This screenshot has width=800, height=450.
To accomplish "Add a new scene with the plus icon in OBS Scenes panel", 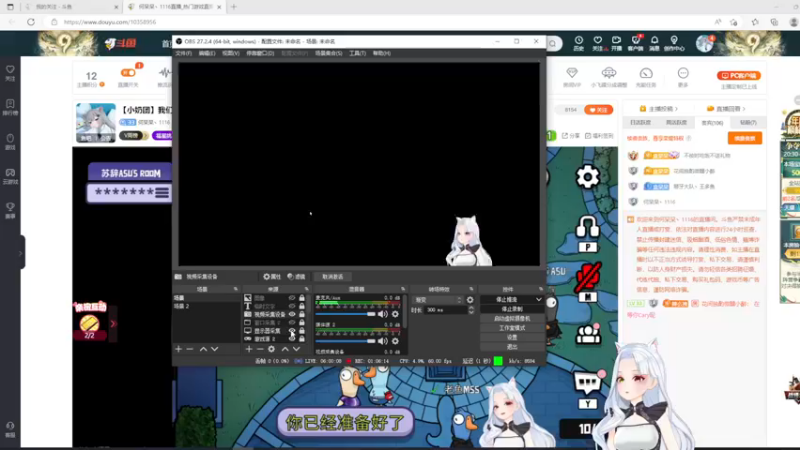I will [x=179, y=349].
